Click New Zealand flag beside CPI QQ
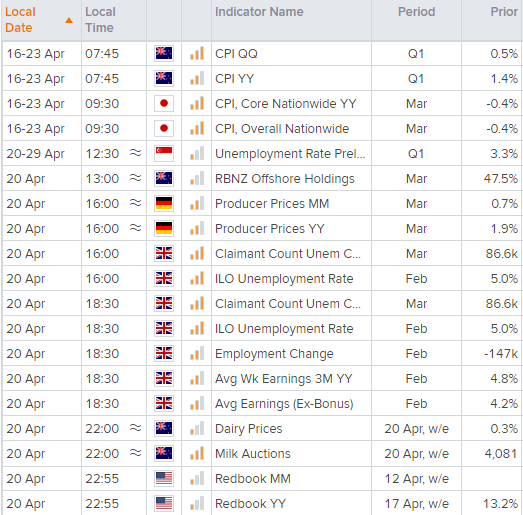The width and height of the screenshot is (523, 515). pos(164,53)
